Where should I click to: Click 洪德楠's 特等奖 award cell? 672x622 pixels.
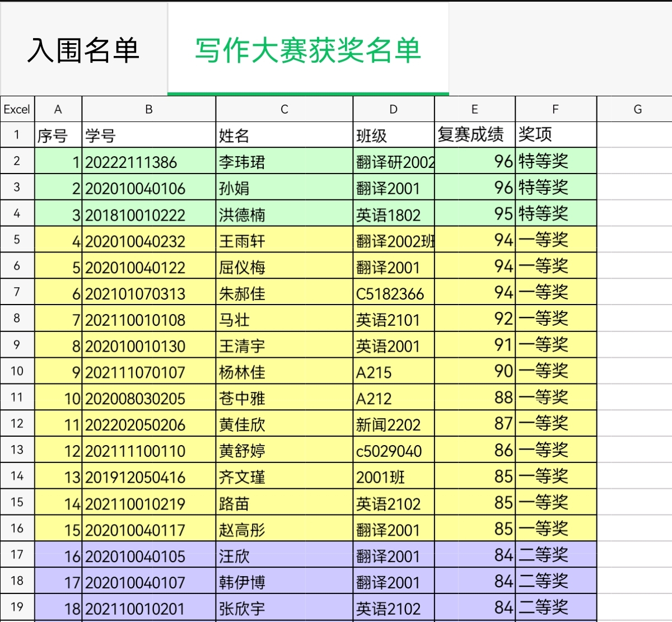pyautogui.click(x=556, y=213)
